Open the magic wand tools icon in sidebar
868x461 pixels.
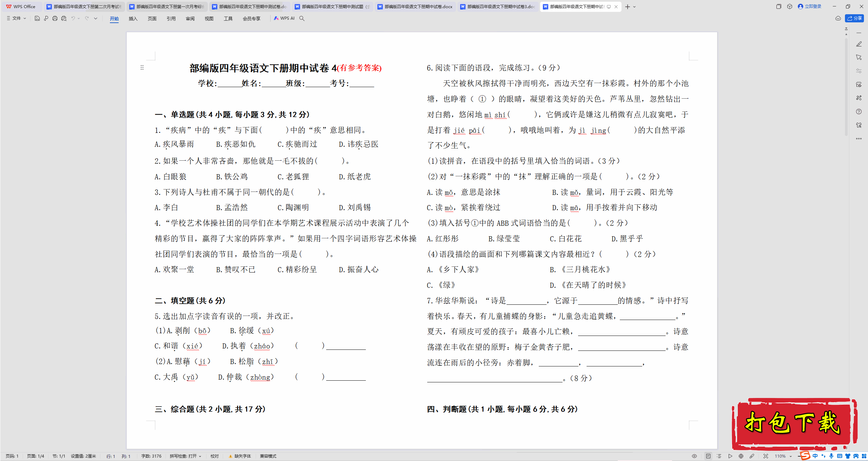point(859,98)
